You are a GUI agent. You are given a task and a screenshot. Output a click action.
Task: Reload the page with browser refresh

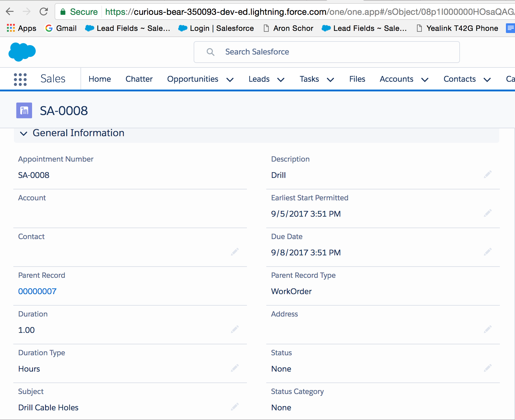[44, 12]
